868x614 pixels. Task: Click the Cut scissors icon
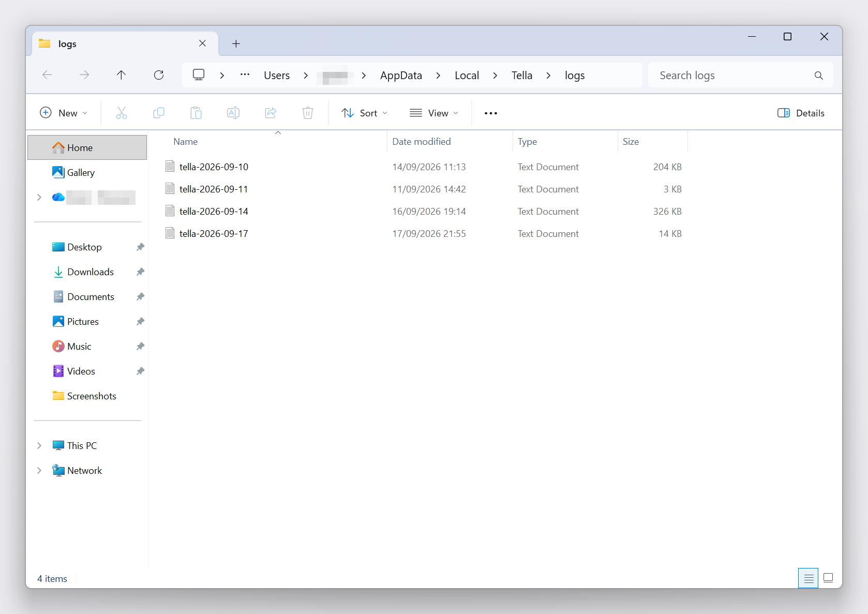click(x=122, y=113)
